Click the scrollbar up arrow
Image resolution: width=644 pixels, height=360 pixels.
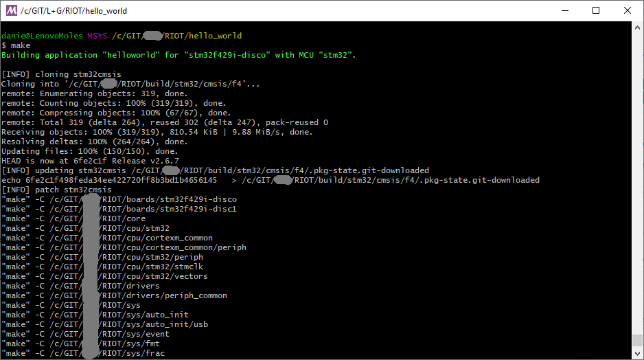click(x=638, y=27)
